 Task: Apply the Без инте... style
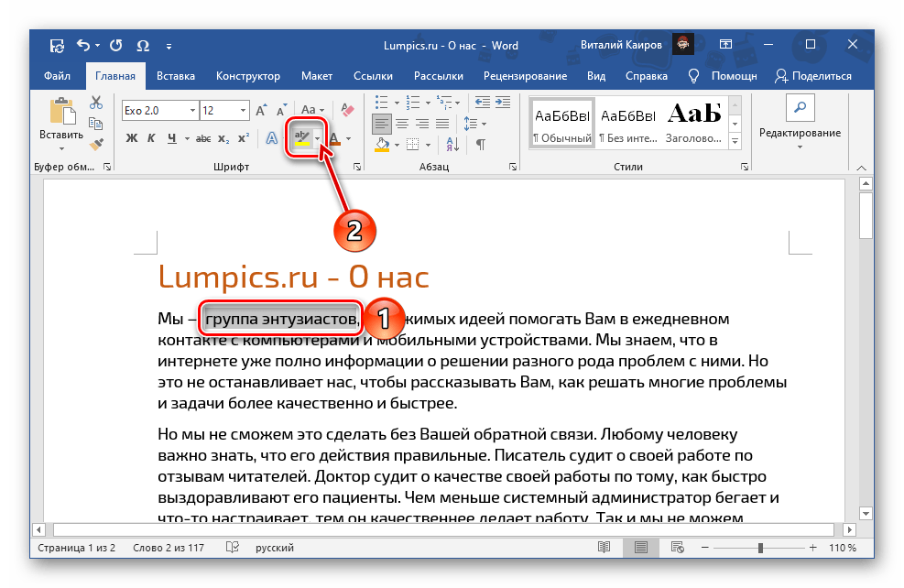click(x=627, y=124)
